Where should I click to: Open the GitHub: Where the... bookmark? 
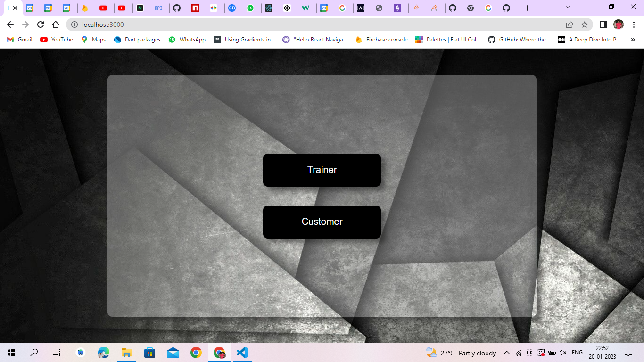tap(519, 40)
